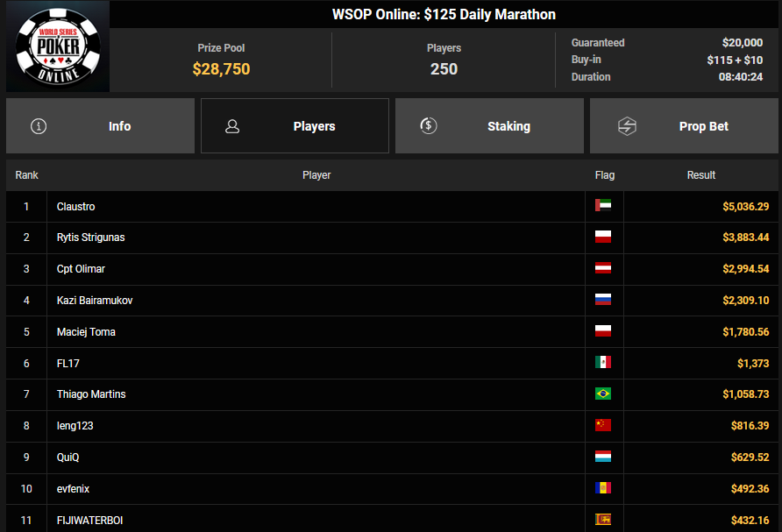Click the Prop Bet hexagon icon

tap(627, 126)
